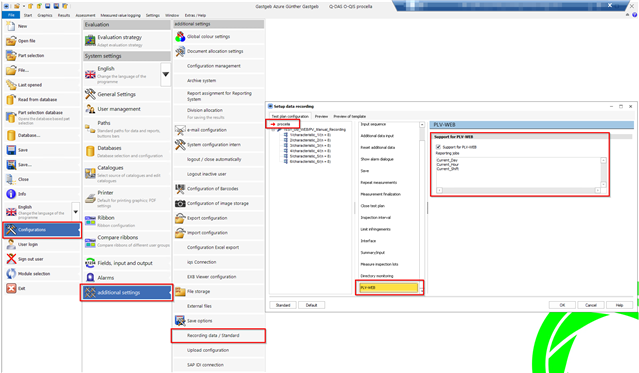Viewport: 639px width, 373px height.
Task: Open the Graphics ribbon tab
Action: pos(45,15)
